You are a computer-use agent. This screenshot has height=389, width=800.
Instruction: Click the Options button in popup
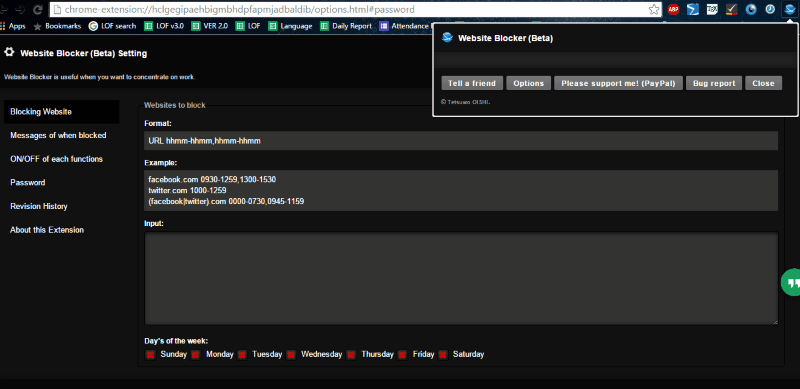tap(529, 83)
